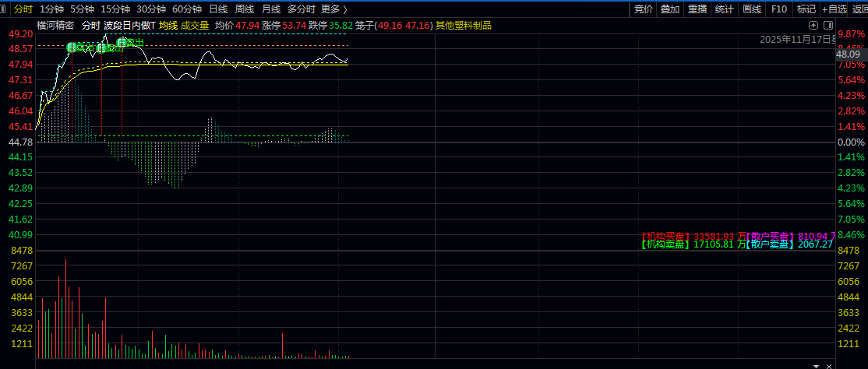The height and width of the screenshot is (369, 868).
Task: Click the 9.87% percentage axis label
Action: 852,33
